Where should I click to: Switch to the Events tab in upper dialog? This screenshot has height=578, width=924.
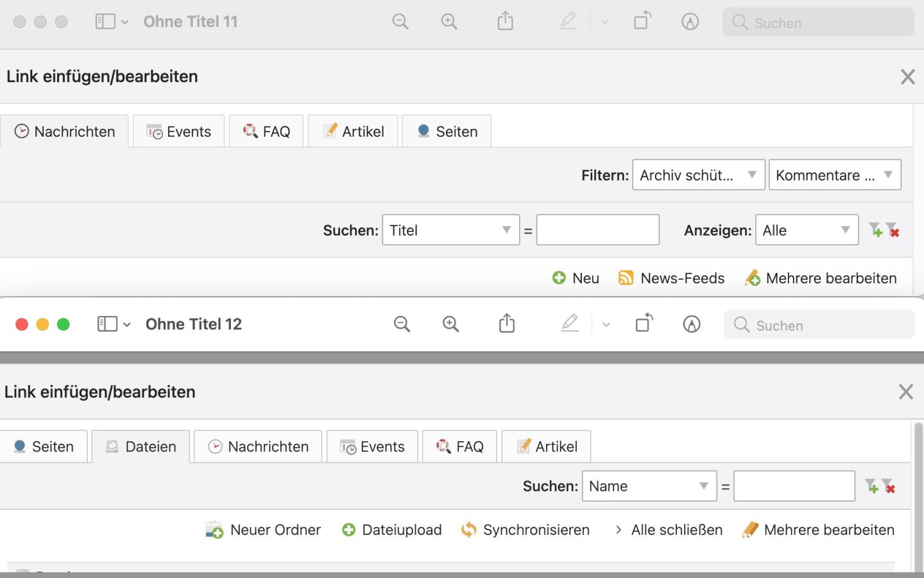pyautogui.click(x=179, y=132)
